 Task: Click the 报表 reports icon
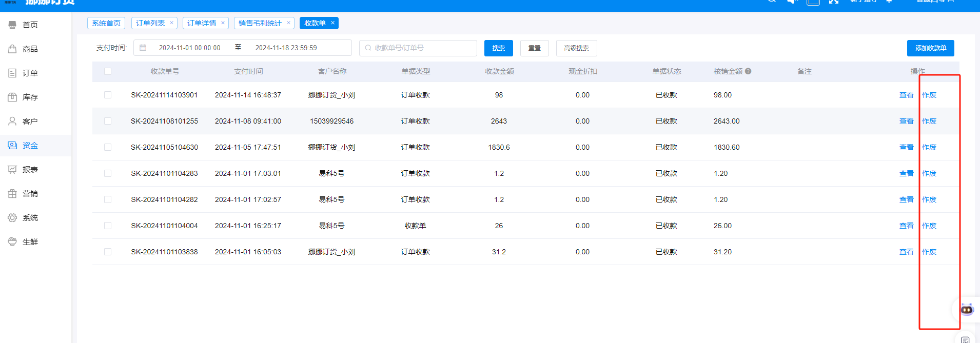tap(12, 169)
